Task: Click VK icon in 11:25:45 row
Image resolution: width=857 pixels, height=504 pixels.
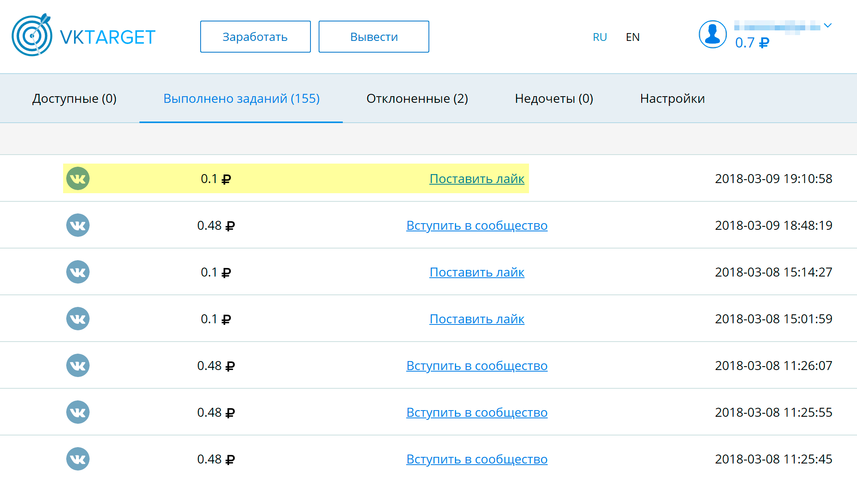Action: 78,459
